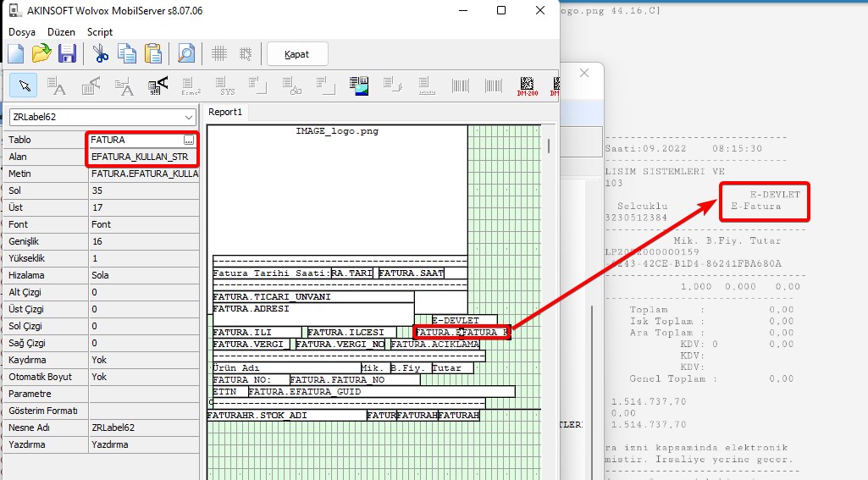This screenshot has width=868, height=480.
Task: Open the Font property value
Action: pyautogui.click(x=144, y=224)
